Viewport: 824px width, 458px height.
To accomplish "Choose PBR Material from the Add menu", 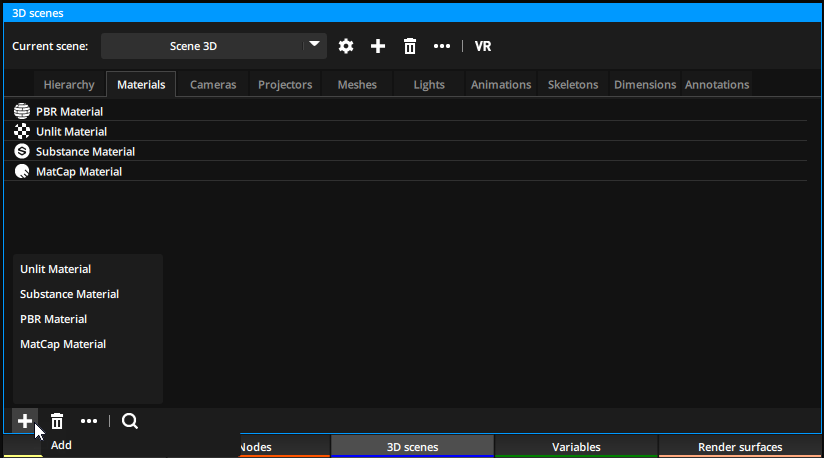I will click(88, 319).
